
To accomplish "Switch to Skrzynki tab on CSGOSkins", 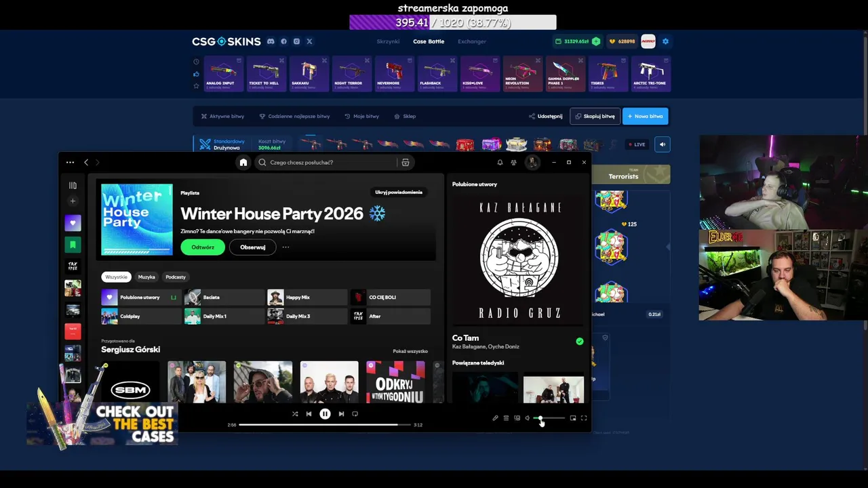I will 388,41.
